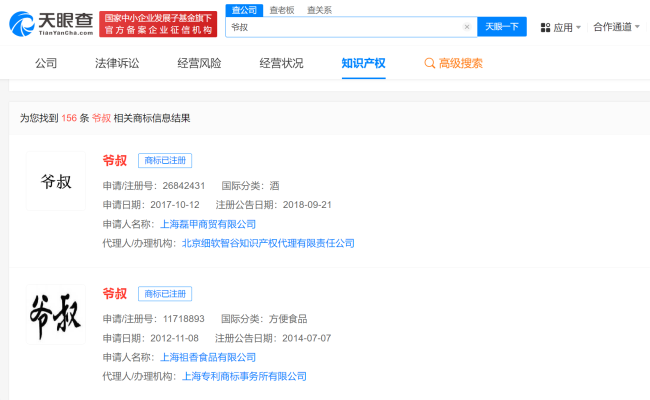Screen dimensions: 650x400
Task: Clear the search box with the X icon
Action: click(466, 27)
